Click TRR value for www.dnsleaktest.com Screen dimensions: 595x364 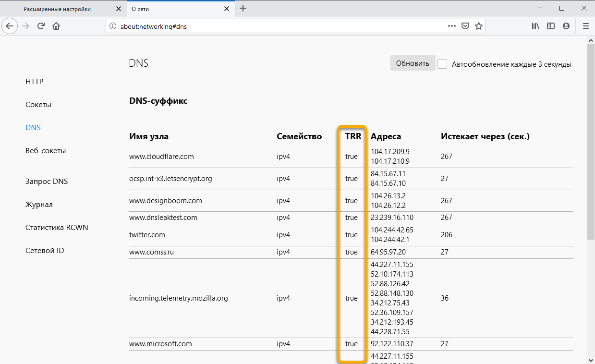pos(352,218)
